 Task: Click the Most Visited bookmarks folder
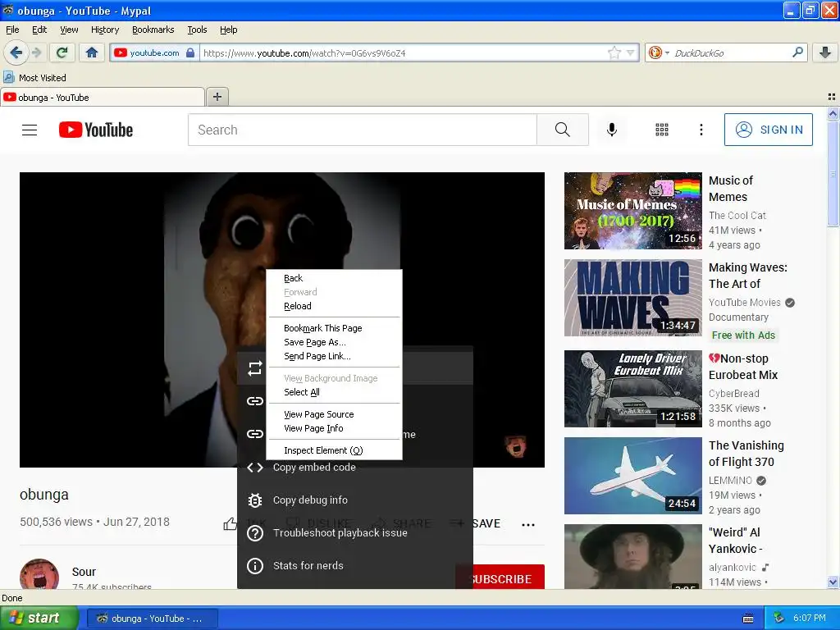tap(35, 78)
